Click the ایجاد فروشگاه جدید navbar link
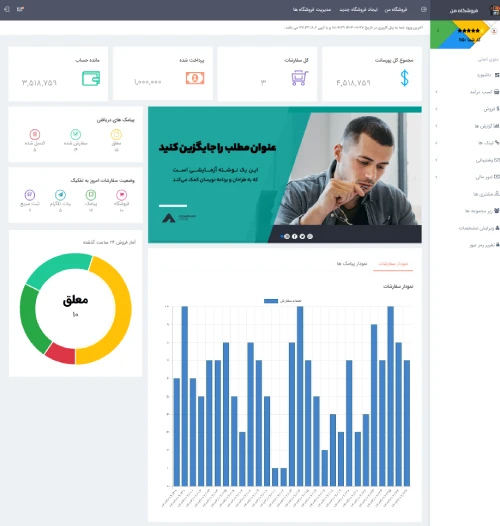This screenshot has height=526, width=500. (x=358, y=9)
